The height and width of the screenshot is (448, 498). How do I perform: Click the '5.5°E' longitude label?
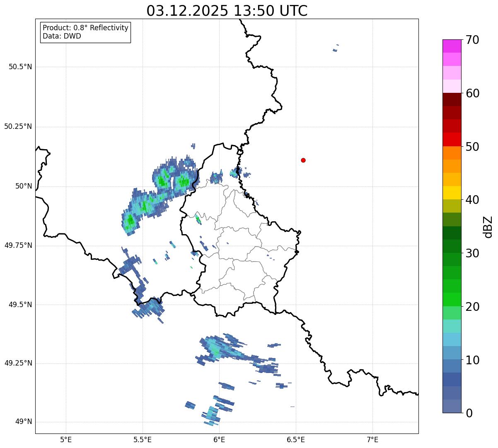tap(143, 439)
